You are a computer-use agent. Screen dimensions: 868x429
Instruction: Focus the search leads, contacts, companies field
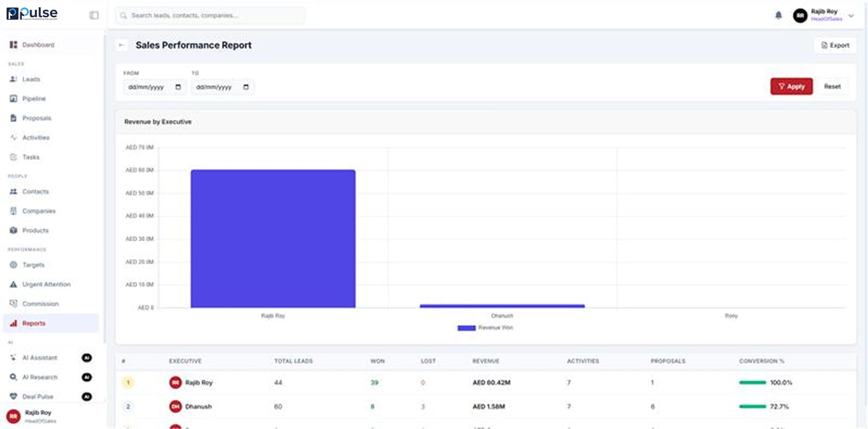coord(211,15)
